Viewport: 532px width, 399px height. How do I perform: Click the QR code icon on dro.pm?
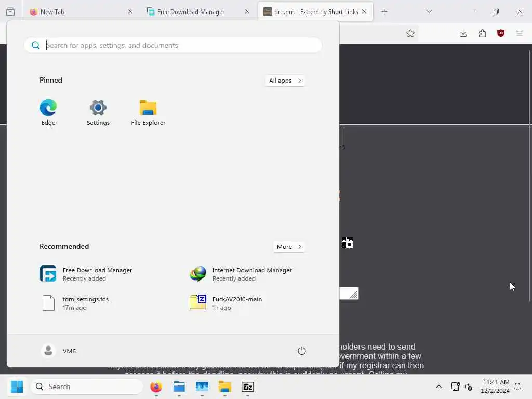[348, 243]
